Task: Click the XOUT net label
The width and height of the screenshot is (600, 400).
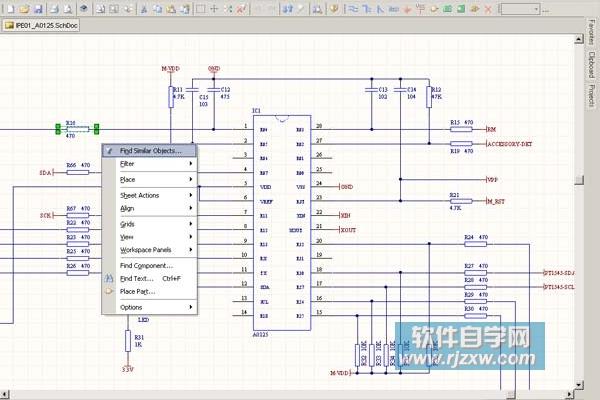Action: (348, 230)
